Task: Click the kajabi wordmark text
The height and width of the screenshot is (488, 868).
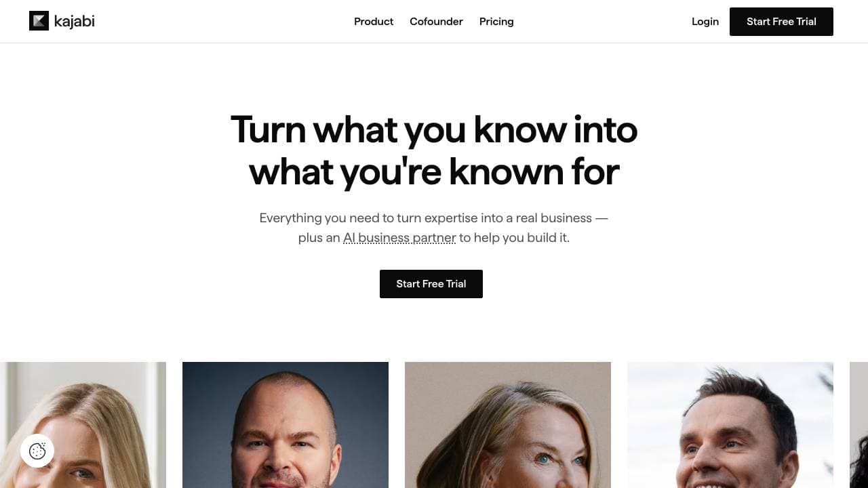Action: [x=74, y=21]
